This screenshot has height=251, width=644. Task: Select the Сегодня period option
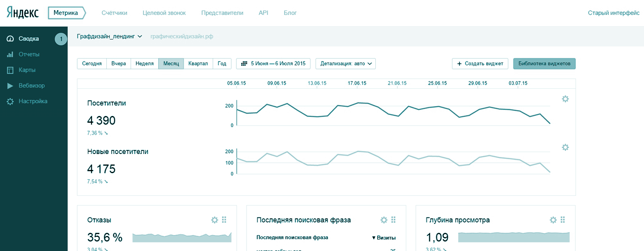point(92,63)
